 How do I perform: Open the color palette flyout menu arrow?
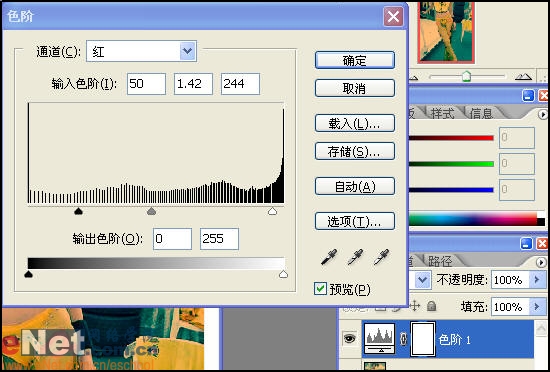tap(543, 114)
